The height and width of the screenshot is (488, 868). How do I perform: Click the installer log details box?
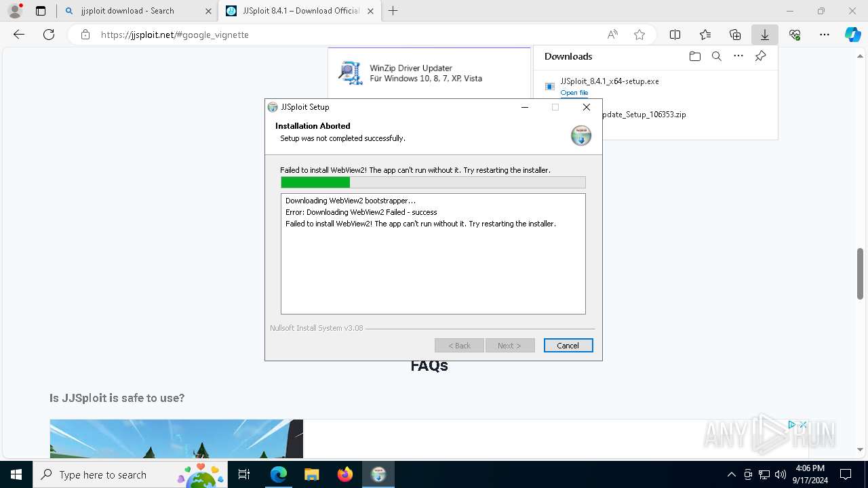click(x=433, y=254)
